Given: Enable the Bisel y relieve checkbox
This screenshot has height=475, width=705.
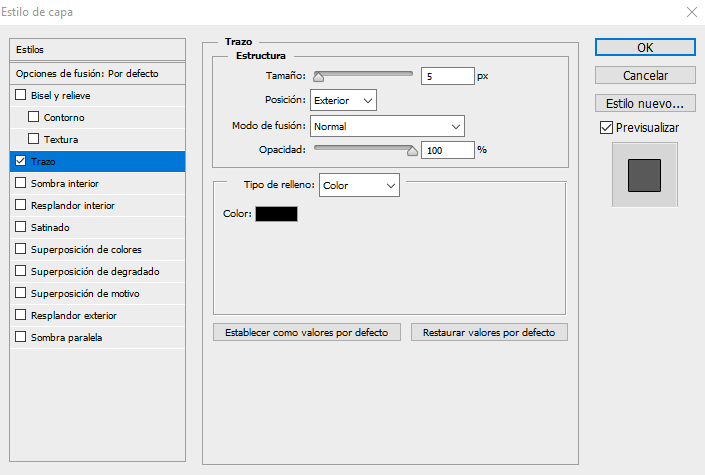Looking at the screenshot, I should pyautogui.click(x=21, y=95).
